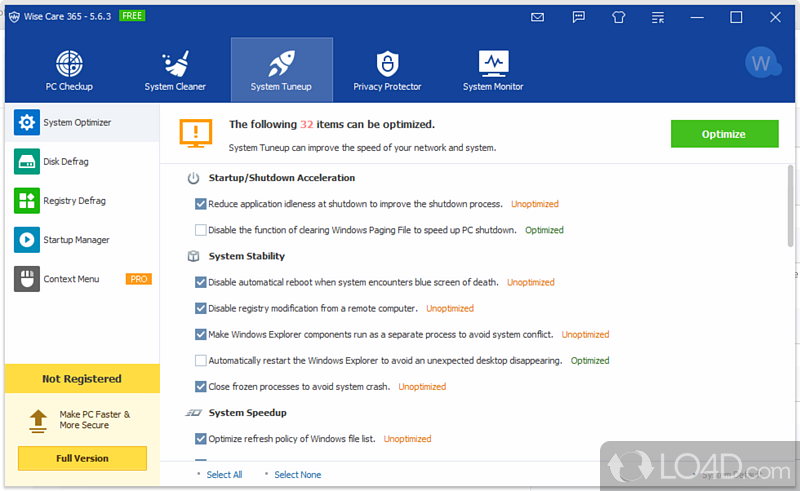Open PC Checkup section
Viewport: 800px width, 491px height.
click(x=69, y=70)
